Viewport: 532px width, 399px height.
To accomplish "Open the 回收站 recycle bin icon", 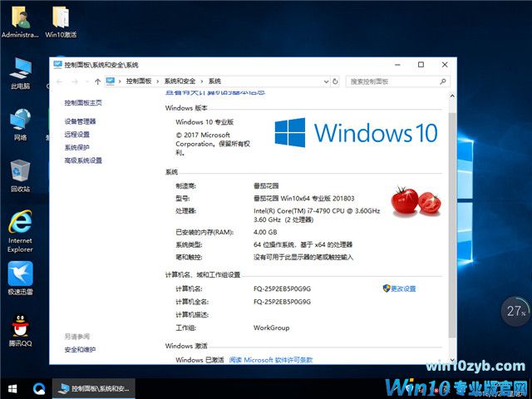I will coord(20,173).
